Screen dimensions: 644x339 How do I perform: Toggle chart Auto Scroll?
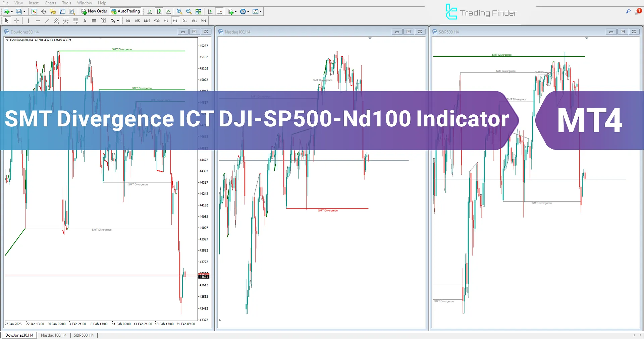click(210, 11)
